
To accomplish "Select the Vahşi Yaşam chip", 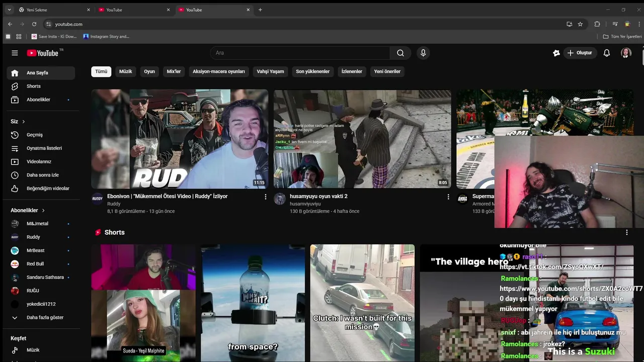I will (270, 71).
